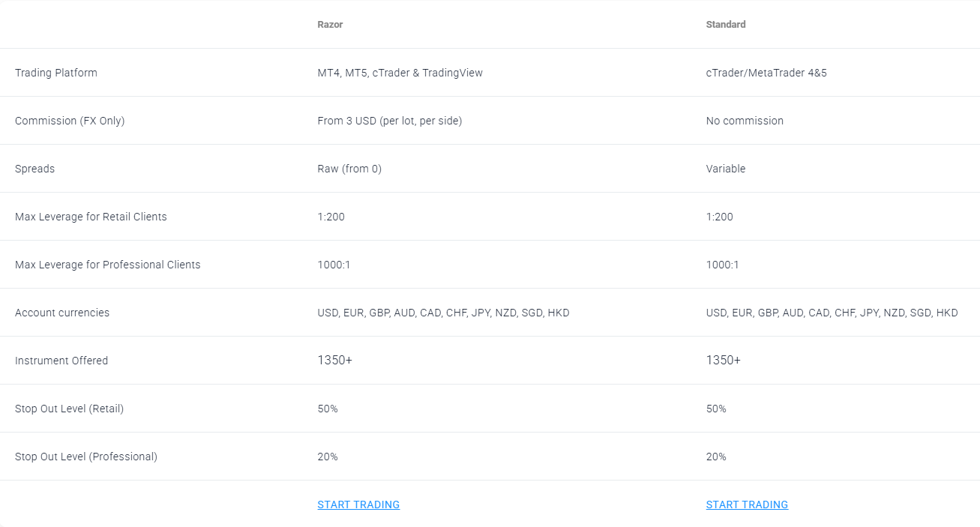Screen dimensions: 980x527
Task: Select the Razor column header
Action: pyautogui.click(x=330, y=25)
